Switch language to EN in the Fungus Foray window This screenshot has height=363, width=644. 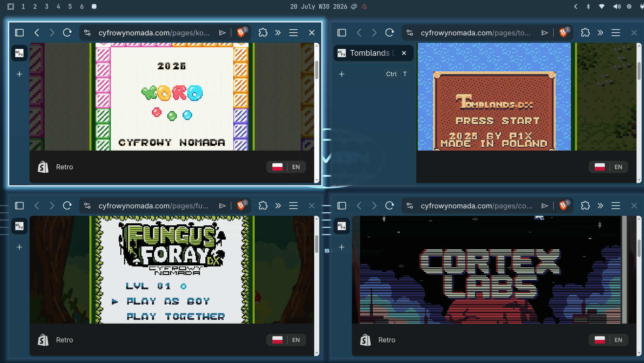pyautogui.click(x=296, y=340)
